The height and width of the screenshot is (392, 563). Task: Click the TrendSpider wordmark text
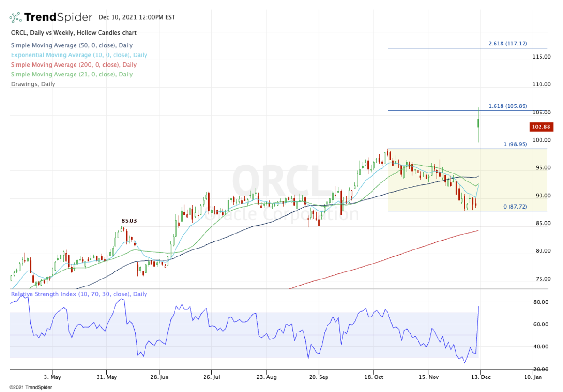click(58, 18)
